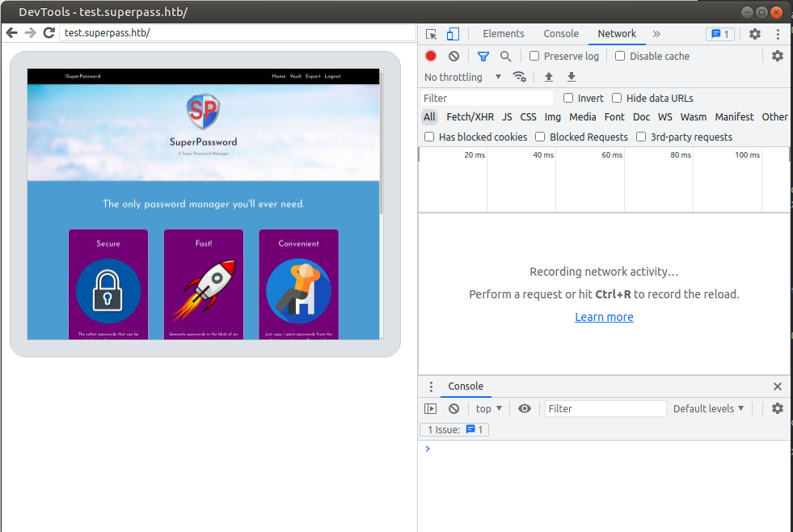Select the Fetch/XHR filter type
The height and width of the screenshot is (532, 793).
click(470, 117)
